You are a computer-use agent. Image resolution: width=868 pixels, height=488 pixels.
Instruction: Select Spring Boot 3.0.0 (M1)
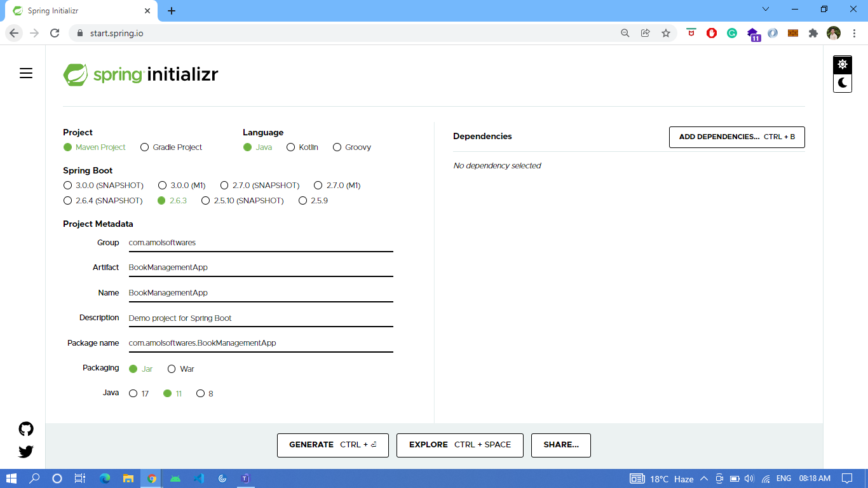182,186
